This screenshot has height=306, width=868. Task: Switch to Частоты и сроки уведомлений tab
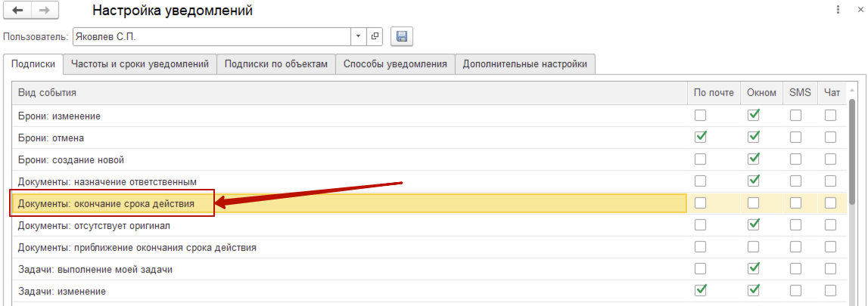click(140, 64)
